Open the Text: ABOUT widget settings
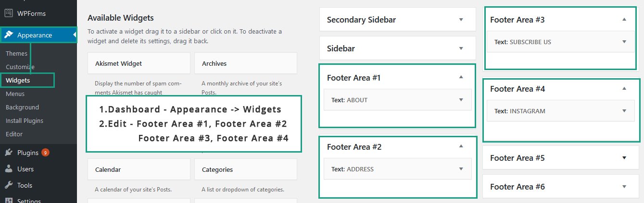 coord(397,100)
